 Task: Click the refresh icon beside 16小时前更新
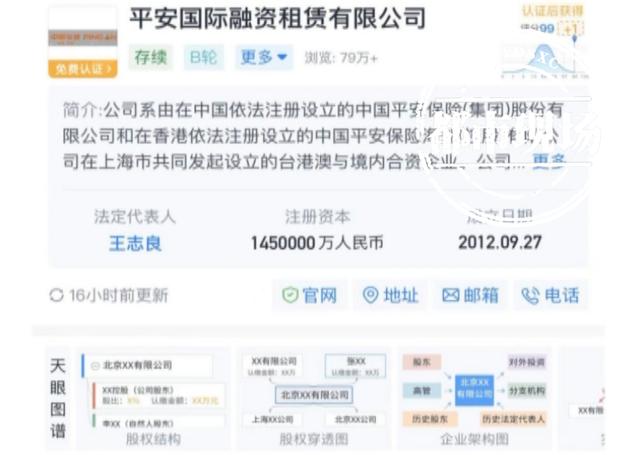pyautogui.click(x=56, y=295)
